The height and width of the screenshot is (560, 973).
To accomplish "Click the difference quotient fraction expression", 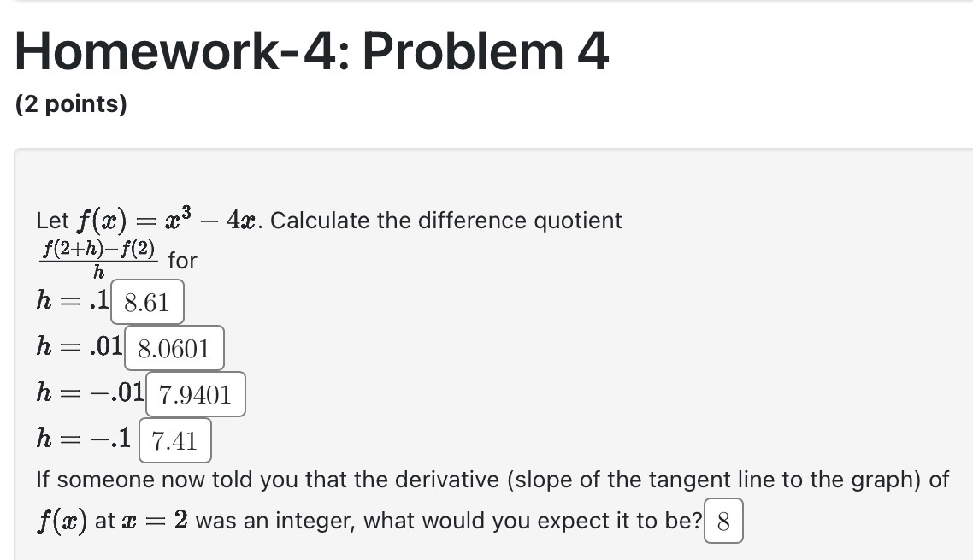I will 98,260.
